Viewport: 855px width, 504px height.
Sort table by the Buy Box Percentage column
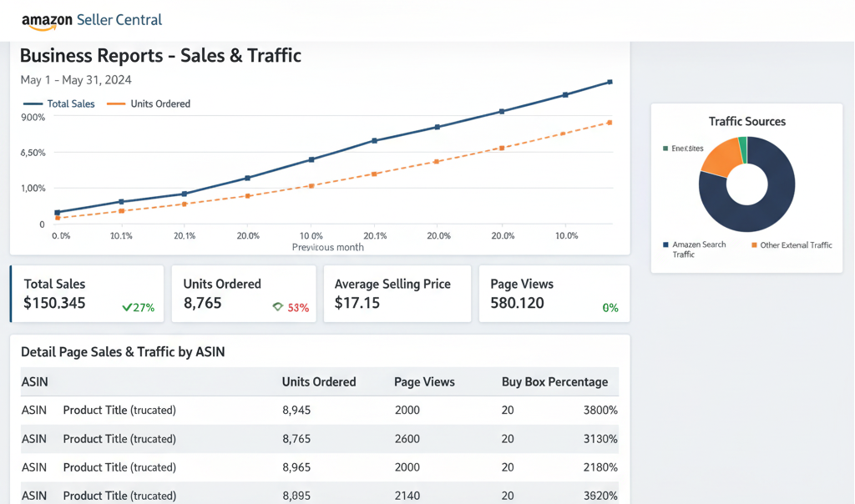[554, 381]
